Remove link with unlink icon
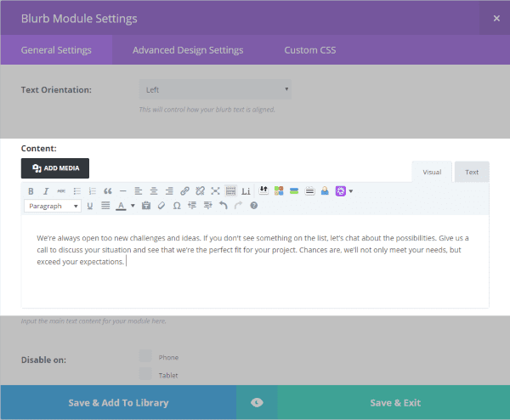Image resolution: width=510 pixels, height=420 pixels. [x=200, y=191]
